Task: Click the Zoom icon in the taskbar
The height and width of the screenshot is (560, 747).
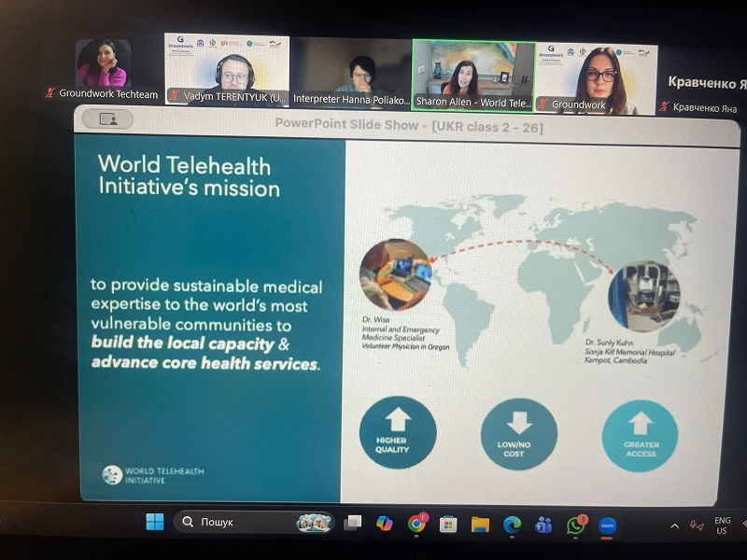Action: pos(608,525)
